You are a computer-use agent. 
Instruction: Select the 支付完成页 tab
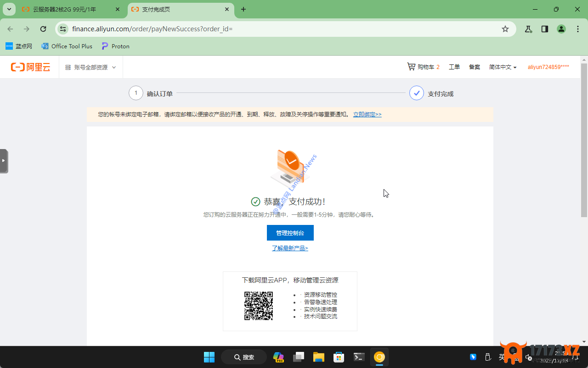click(181, 9)
